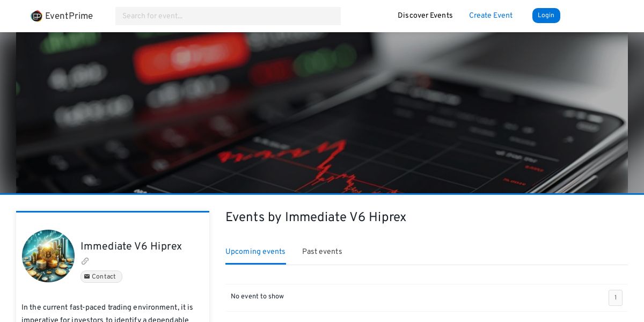Open the EventPrime home text link
The height and width of the screenshot is (322, 644).
[69, 16]
